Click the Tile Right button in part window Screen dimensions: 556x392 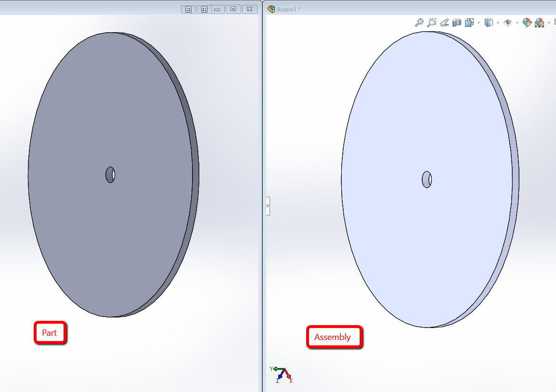tap(204, 9)
